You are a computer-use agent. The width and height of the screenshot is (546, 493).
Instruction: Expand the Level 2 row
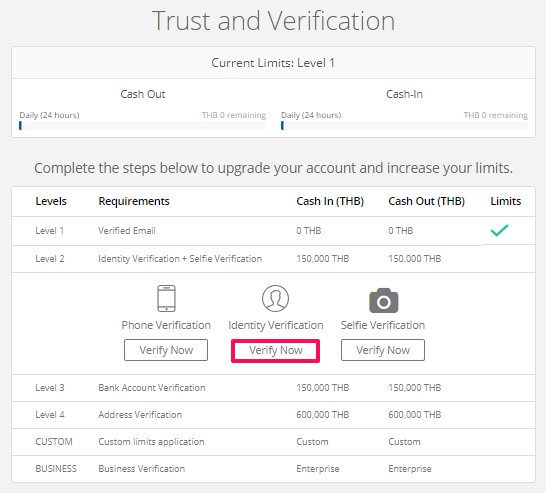(x=273, y=259)
